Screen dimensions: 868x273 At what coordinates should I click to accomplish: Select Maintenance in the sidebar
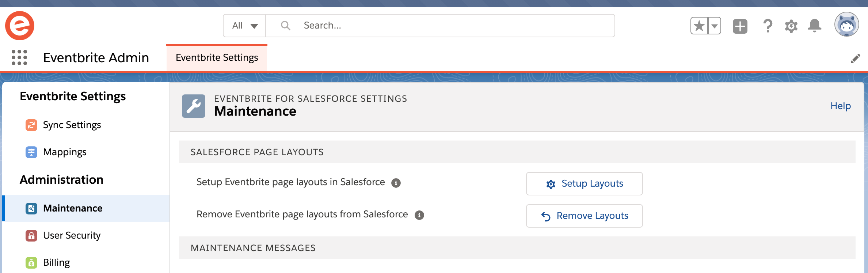pyautogui.click(x=86, y=208)
